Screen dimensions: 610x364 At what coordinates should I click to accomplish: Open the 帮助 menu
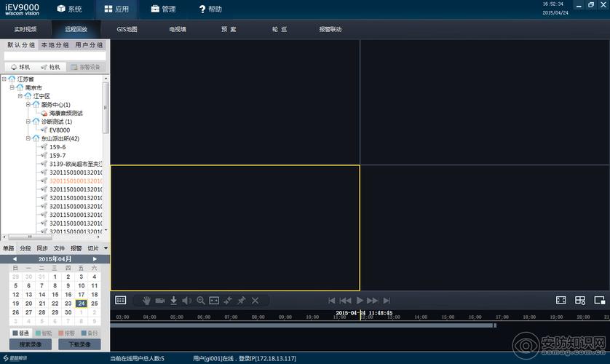tap(210, 9)
